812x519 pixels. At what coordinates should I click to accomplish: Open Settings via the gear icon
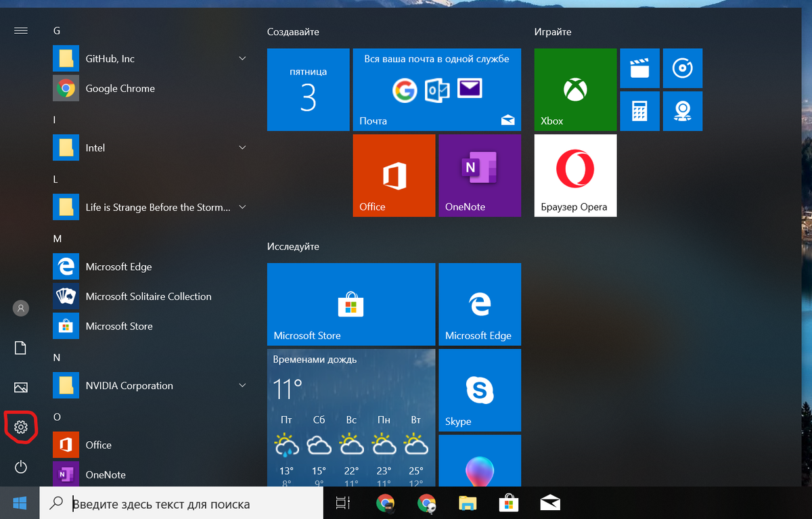(20, 427)
